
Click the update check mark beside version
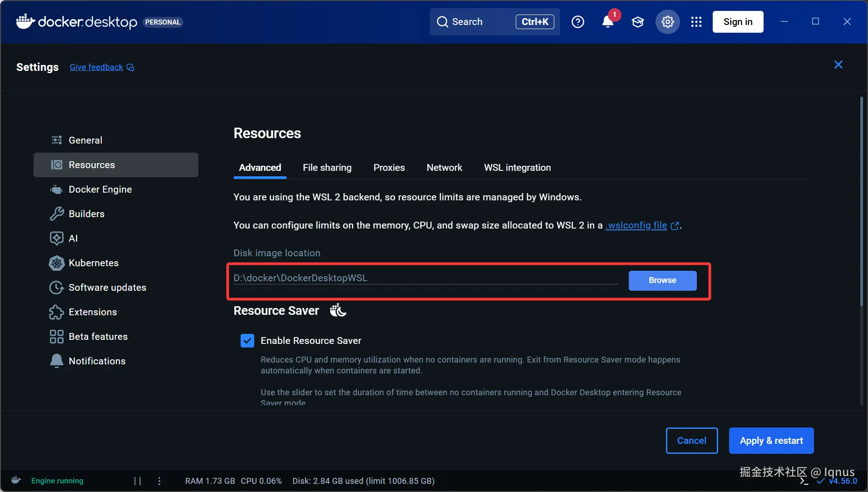click(x=820, y=481)
